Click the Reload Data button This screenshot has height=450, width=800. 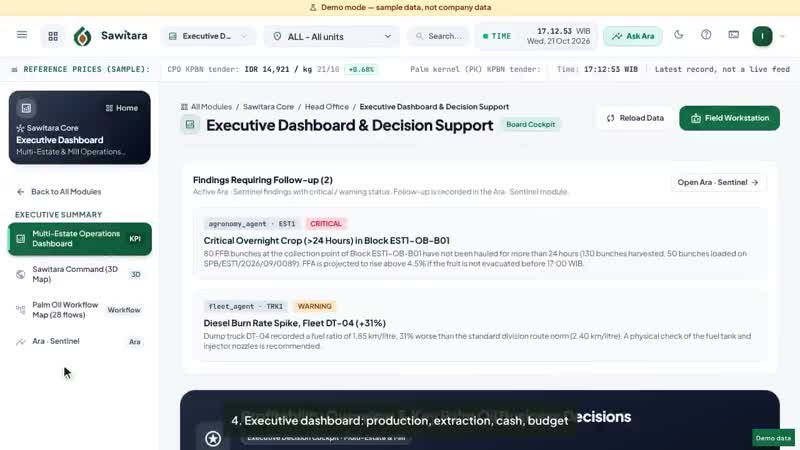(x=635, y=118)
